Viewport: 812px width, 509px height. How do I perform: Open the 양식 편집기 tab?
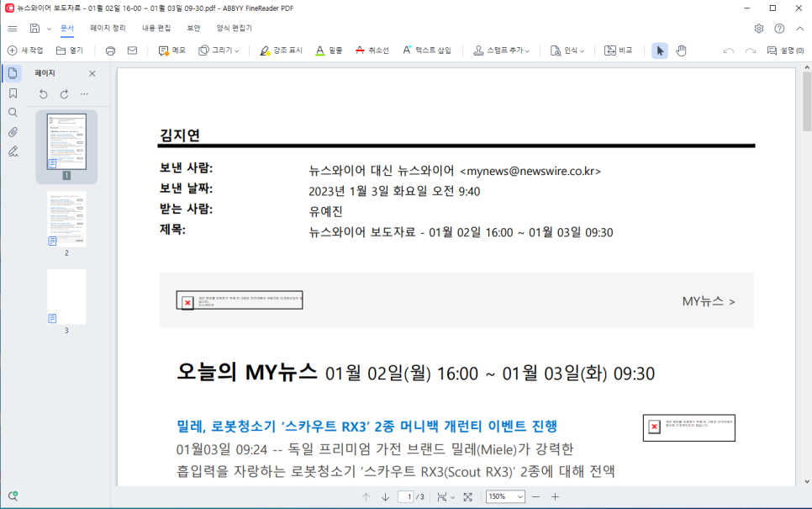point(234,28)
